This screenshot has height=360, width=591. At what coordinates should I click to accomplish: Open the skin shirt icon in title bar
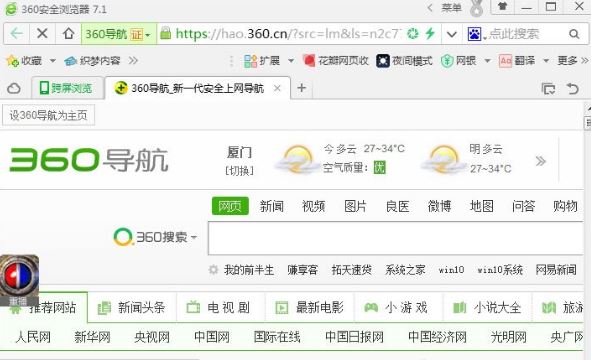(502, 6)
